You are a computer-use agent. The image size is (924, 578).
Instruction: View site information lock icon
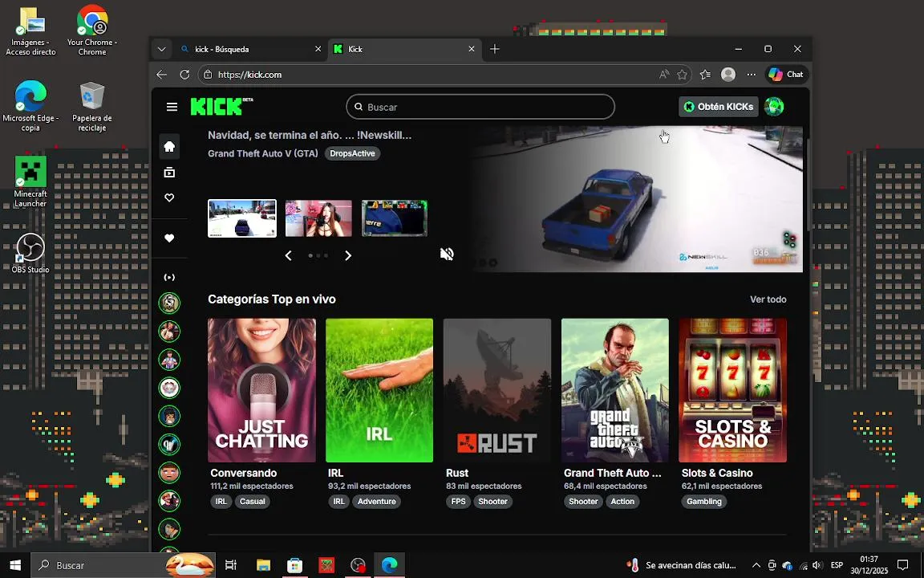(x=207, y=75)
